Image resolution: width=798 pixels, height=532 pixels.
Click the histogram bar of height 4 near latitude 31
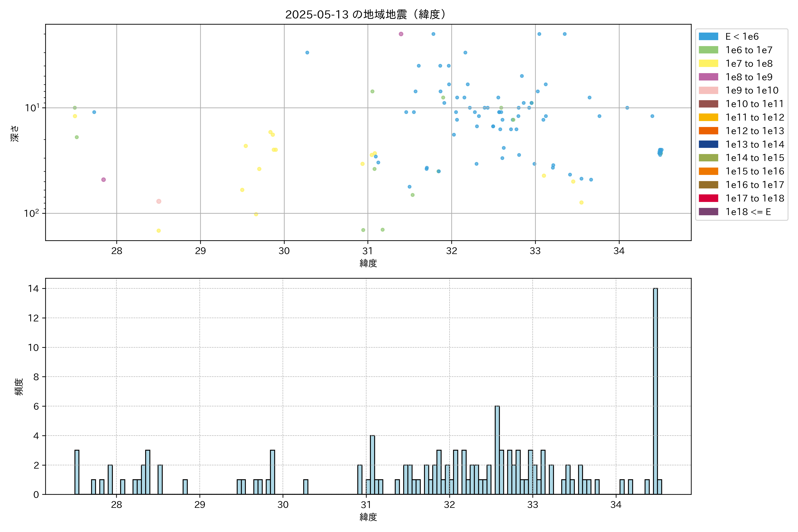[x=372, y=464]
